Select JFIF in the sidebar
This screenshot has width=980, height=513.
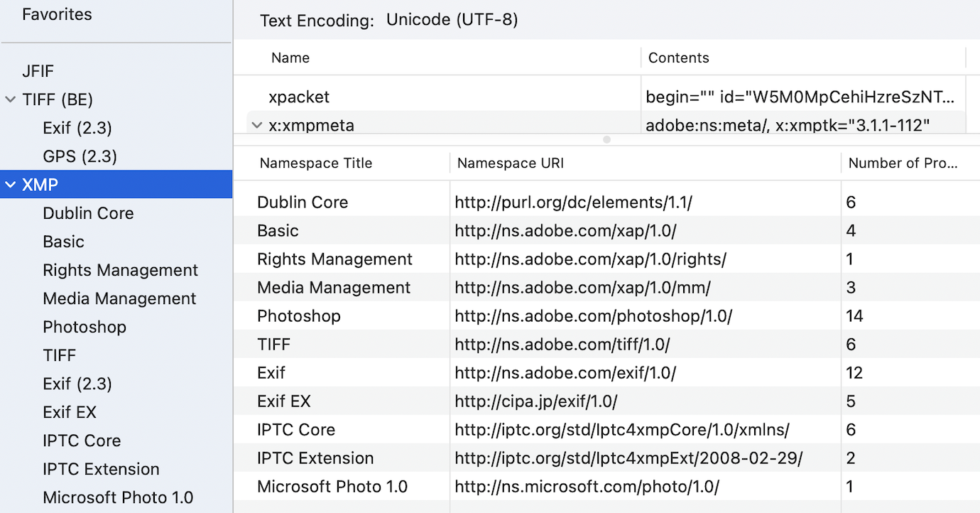(38, 71)
